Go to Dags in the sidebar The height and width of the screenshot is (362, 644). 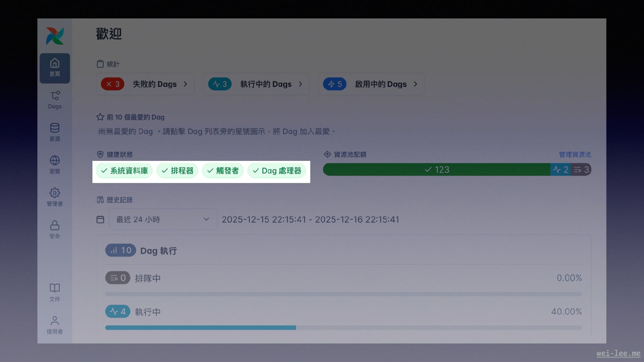[x=55, y=100]
